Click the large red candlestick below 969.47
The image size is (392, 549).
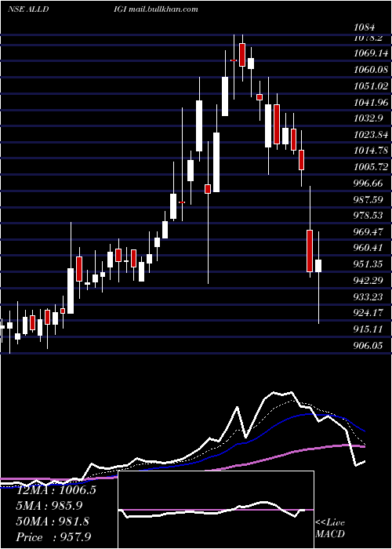[x=310, y=251]
